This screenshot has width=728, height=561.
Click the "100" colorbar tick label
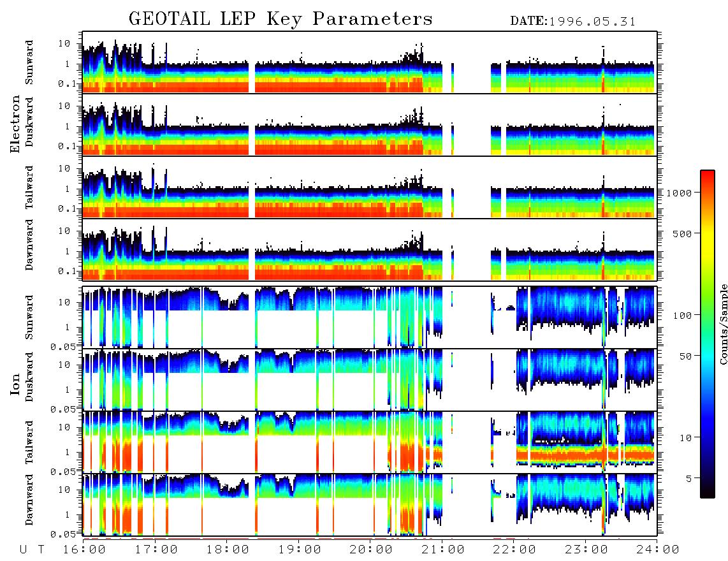(682, 316)
